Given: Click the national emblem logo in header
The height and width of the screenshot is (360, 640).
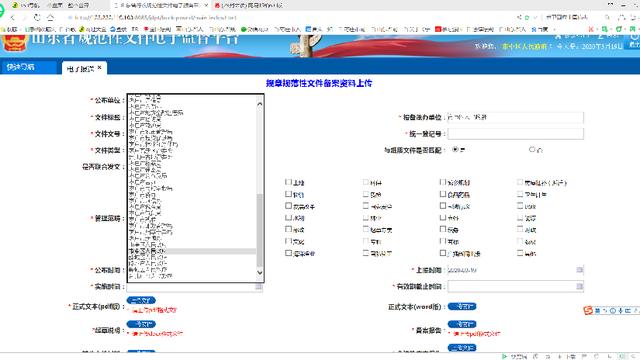Looking at the screenshot, I should [15, 43].
